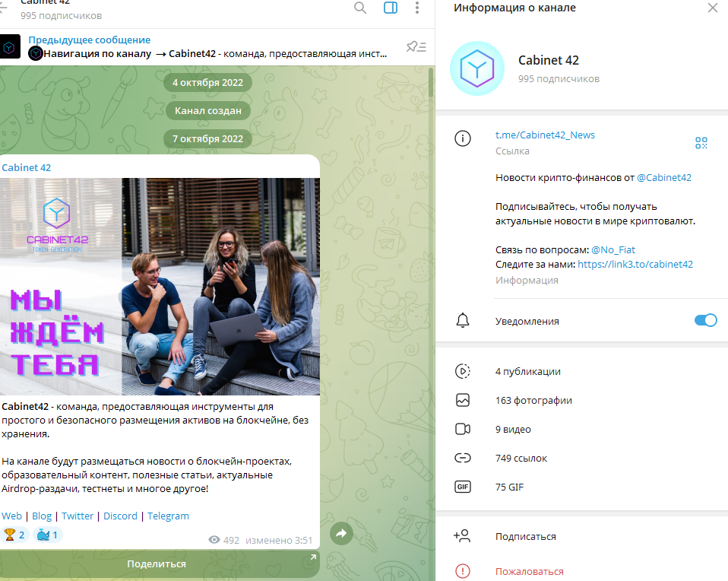
Task: Open the Telegram link in post
Action: 168,516
